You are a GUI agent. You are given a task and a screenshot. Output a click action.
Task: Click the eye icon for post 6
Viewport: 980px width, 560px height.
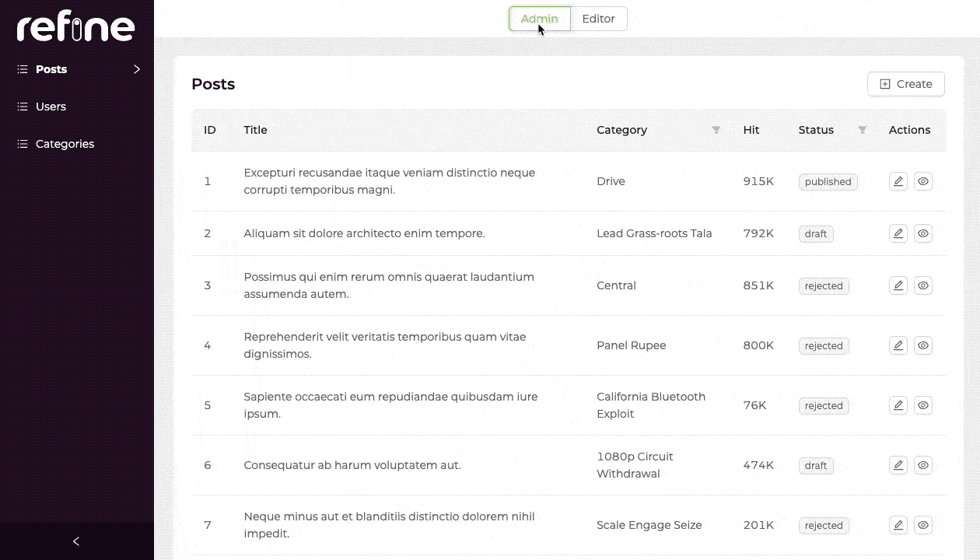point(923,465)
